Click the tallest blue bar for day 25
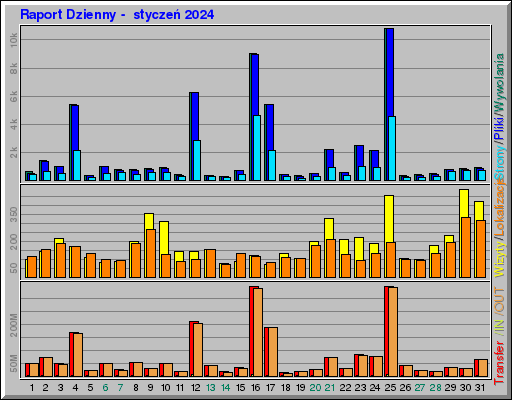This screenshot has height=400, width=512. (390, 72)
